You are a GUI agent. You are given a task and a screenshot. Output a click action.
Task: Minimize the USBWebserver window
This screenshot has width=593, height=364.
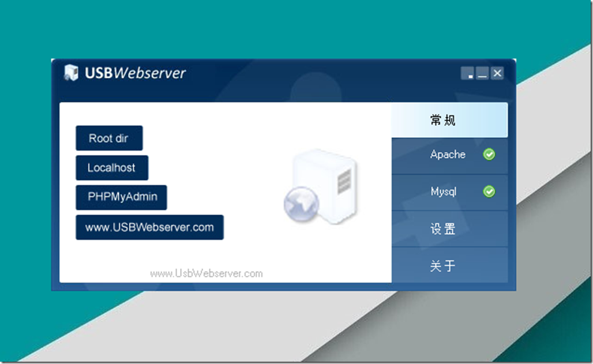pyautogui.click(x=482, y=73)
